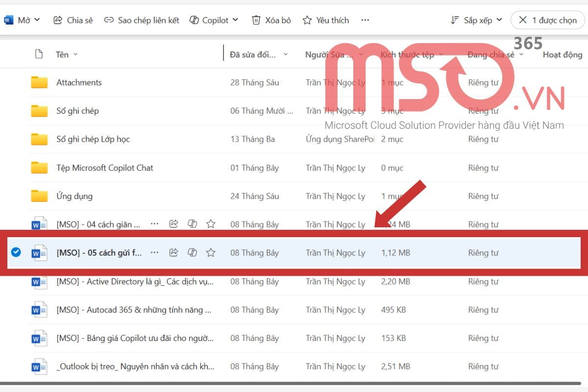Image resolution: width=588 pixels, height=392 pixels.
Task: Open the Outlook bị treo document
Action: (135, 367)
